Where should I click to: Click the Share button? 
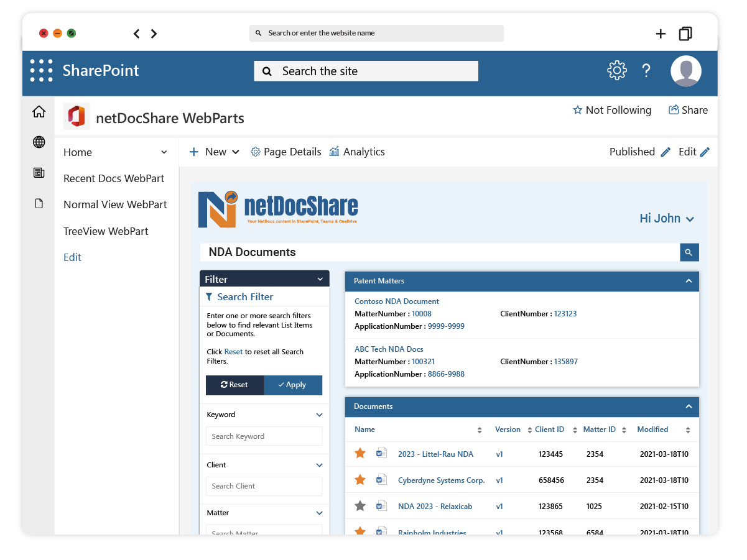(x=688, y=110)
